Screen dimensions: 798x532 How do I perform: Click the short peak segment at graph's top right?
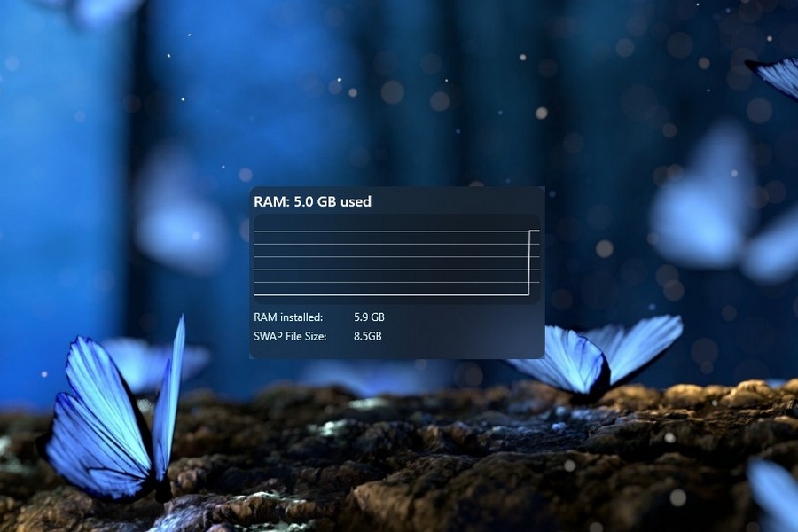(x=535, y=231)
